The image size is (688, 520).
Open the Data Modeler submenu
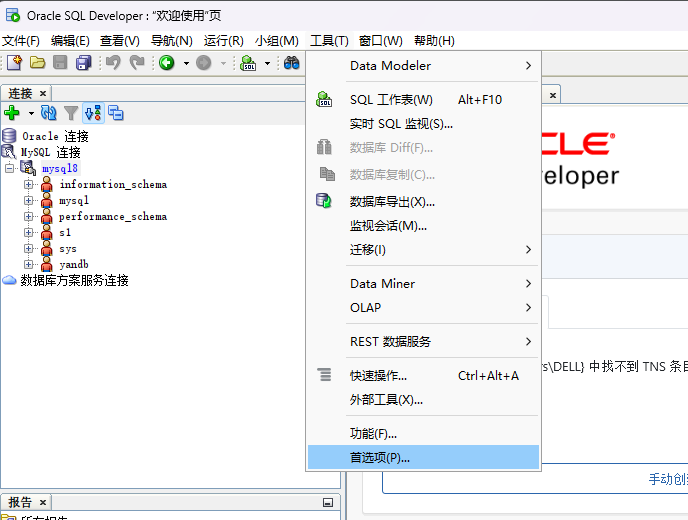[423, 66]
